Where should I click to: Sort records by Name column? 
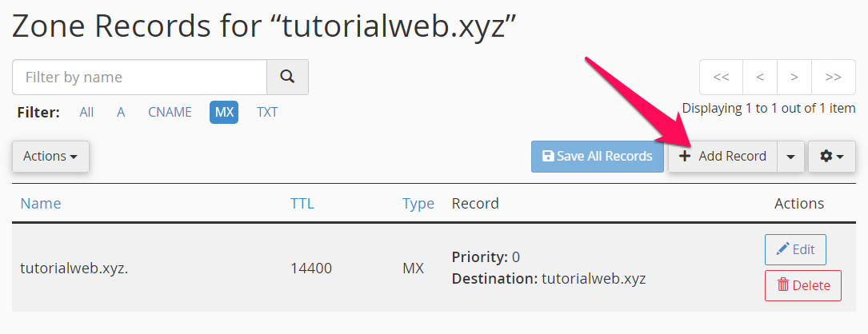pyautogui.click(x=41, y=204)
